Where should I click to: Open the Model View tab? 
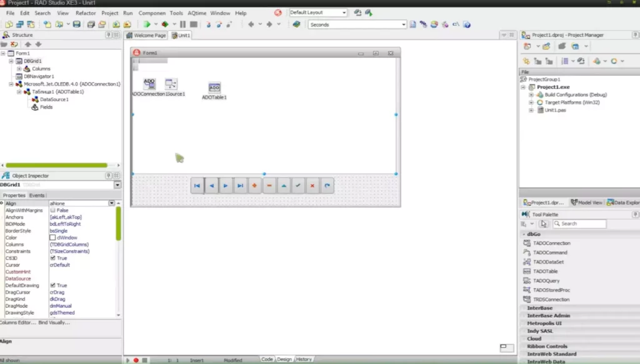pos(586,202)
